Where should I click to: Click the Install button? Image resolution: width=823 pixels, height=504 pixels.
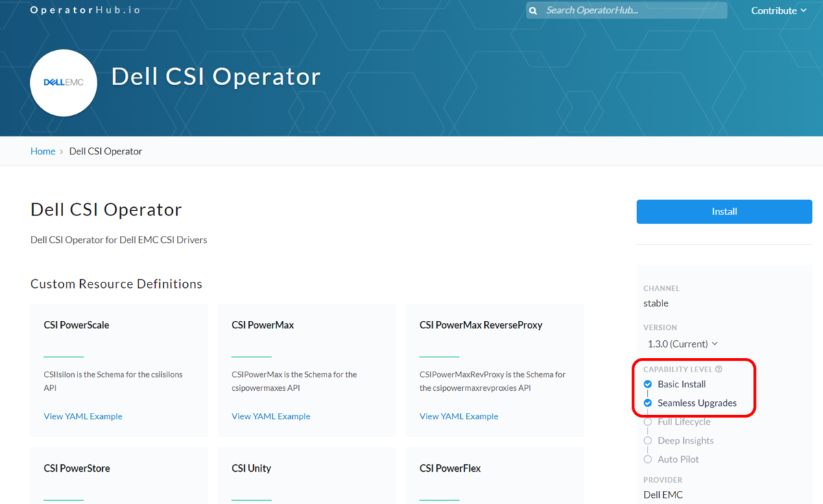click(x=724, y=211)
